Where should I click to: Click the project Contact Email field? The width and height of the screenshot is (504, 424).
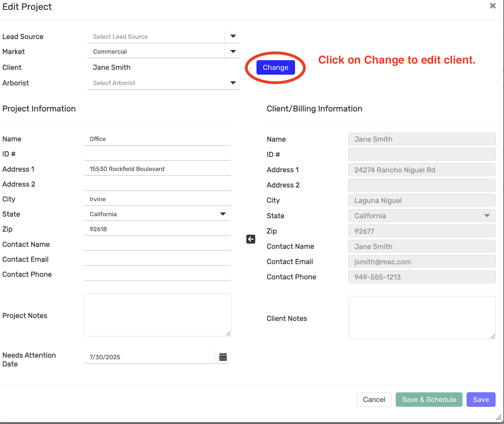(157, 259)
